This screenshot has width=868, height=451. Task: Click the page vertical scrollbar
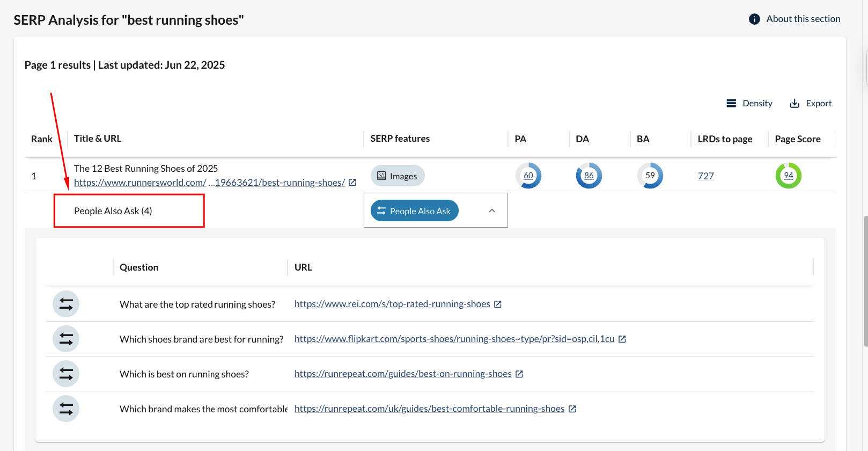[865, 279]
